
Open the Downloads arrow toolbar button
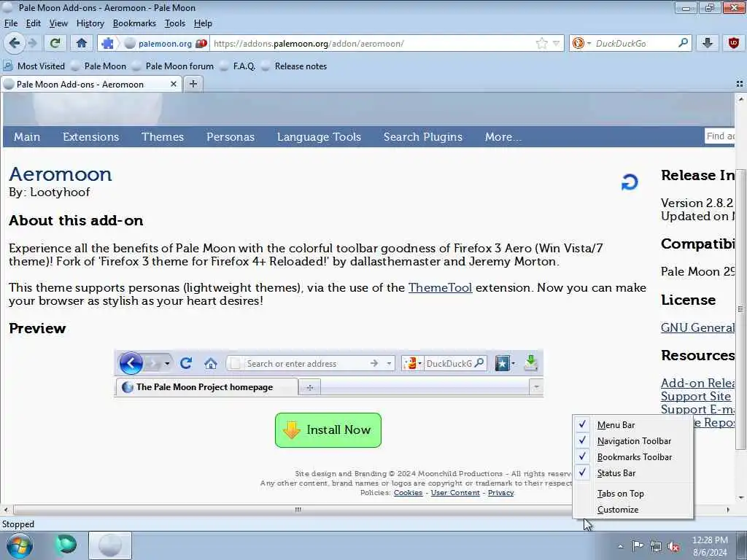click(708, 43)
